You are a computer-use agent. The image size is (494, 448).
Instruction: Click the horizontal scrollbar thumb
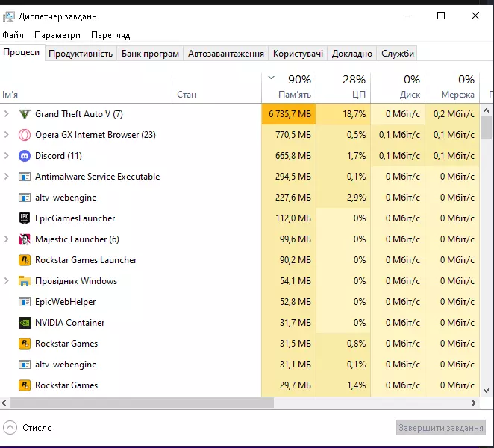point(142,403)
